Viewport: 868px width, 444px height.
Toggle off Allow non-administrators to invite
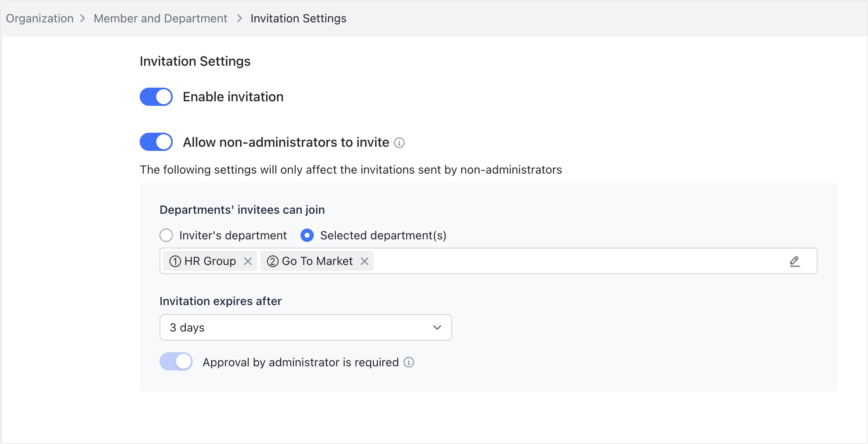156,142
